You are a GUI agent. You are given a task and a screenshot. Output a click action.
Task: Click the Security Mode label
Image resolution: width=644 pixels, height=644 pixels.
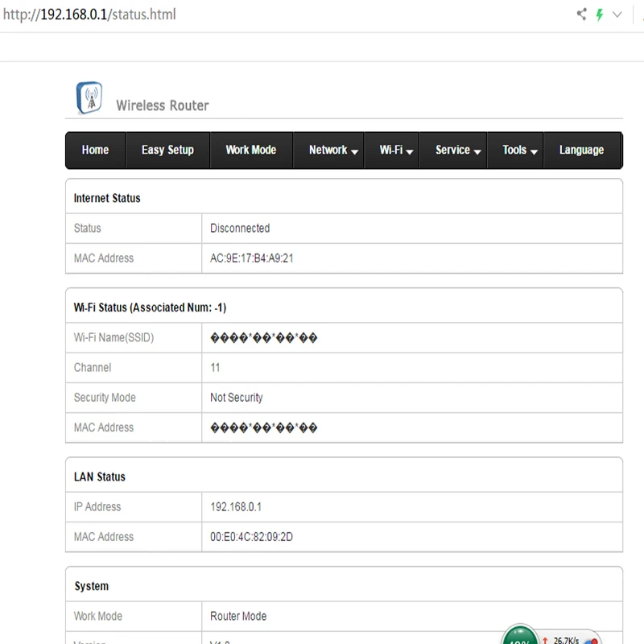(105, 398)
